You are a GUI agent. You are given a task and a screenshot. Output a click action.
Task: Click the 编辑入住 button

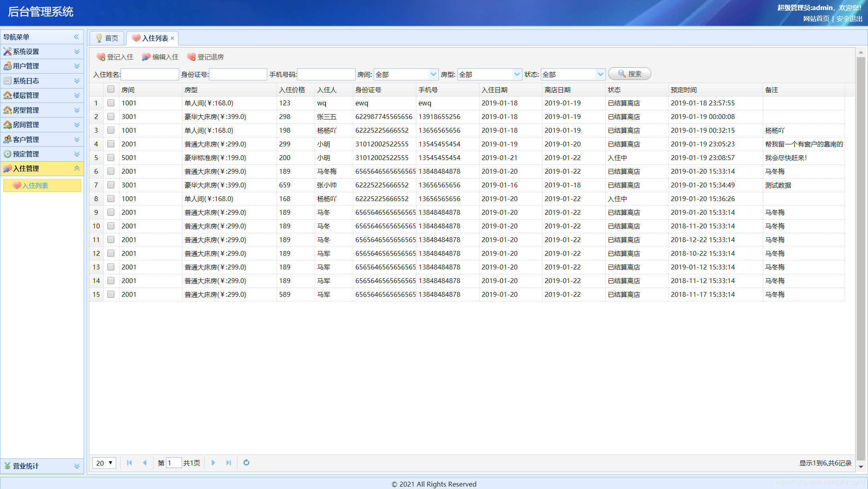[x=160, y=57]
